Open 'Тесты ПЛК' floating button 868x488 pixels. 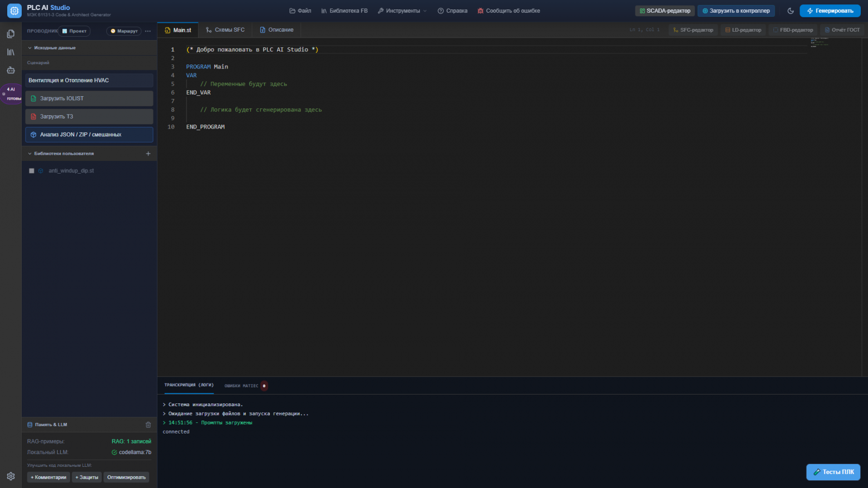[x=834, y=472]
